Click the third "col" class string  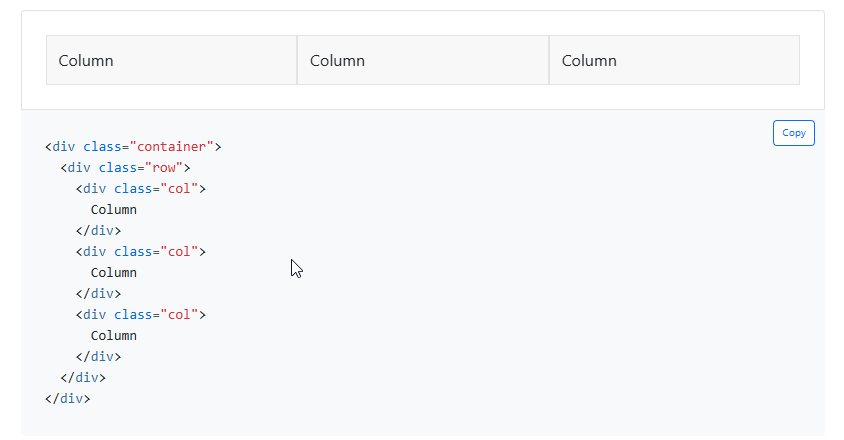[x=178, y=315]
